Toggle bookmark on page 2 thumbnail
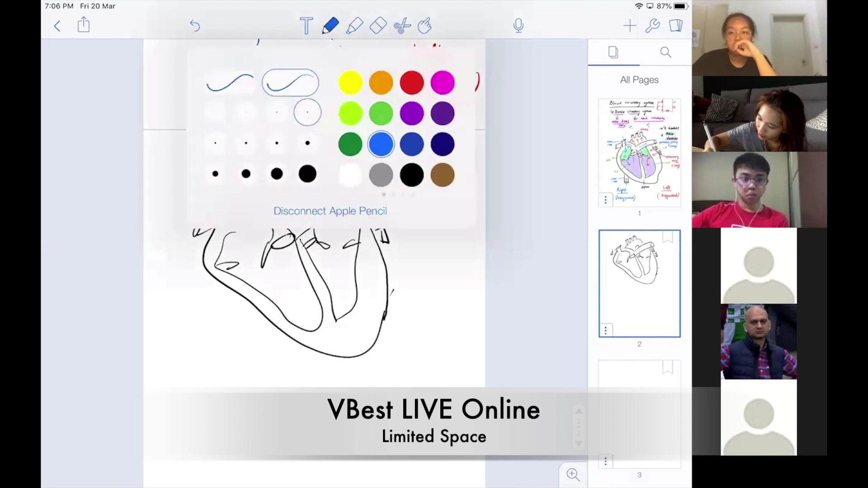 pos(668,237)
